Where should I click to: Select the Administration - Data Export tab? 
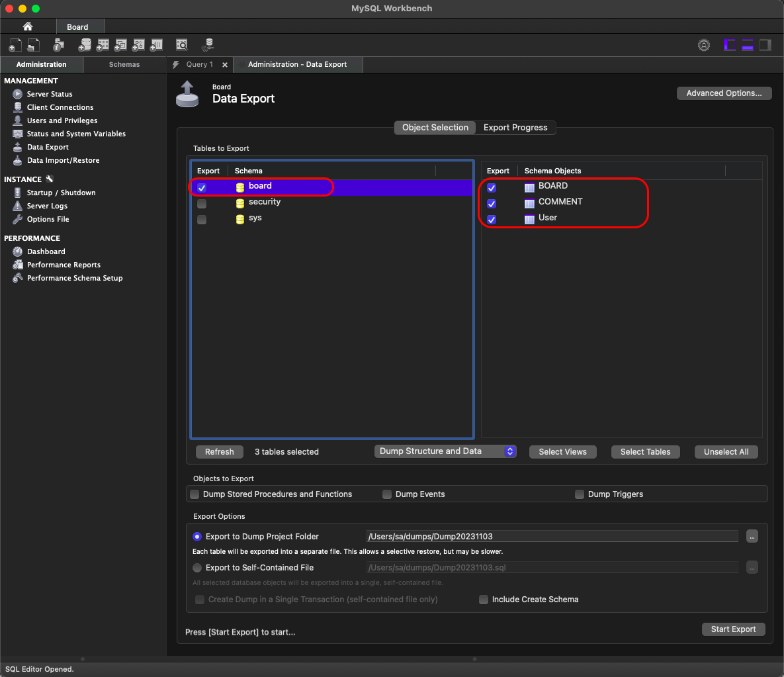(x=298, y=64)
